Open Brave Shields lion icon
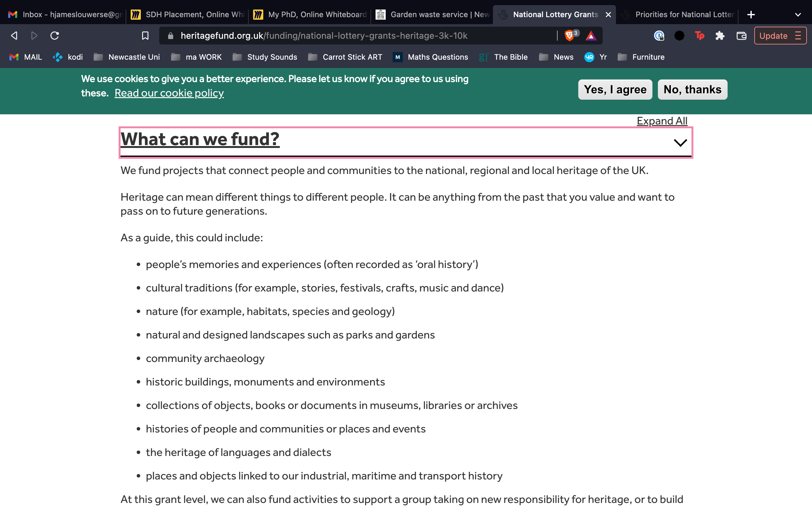Viewport: 812px width, 508px height. [x=569, y=35]
